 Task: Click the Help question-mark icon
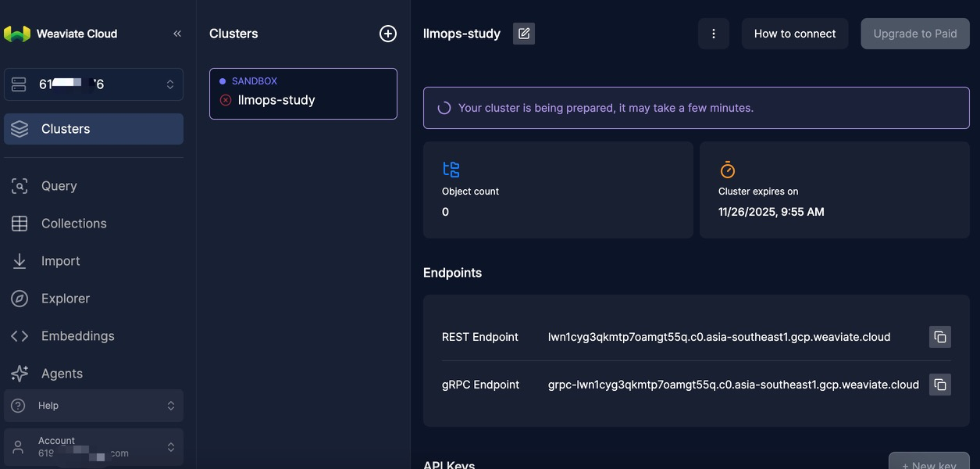[18, 406]
